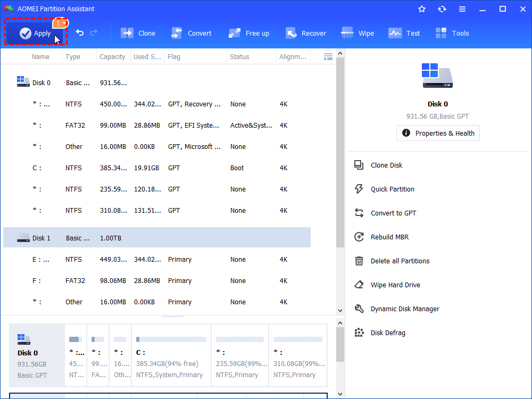Sort by Type column header
The image size is (532, 399).
coord(73,57)
